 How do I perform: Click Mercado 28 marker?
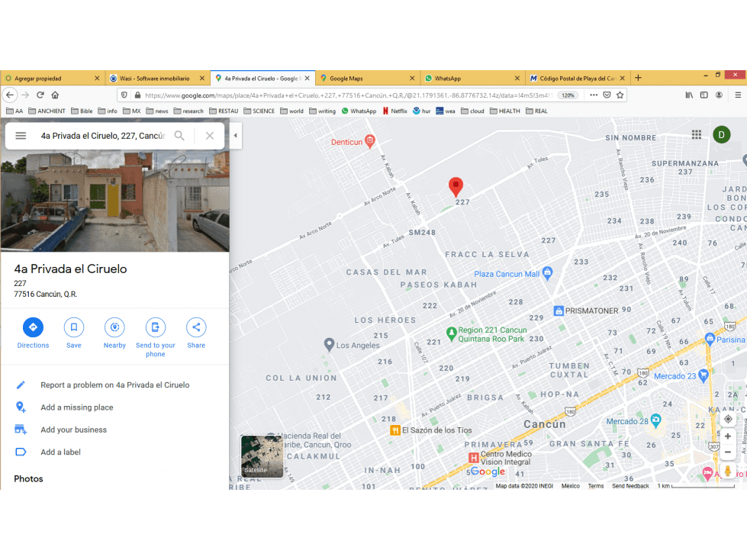656,420
